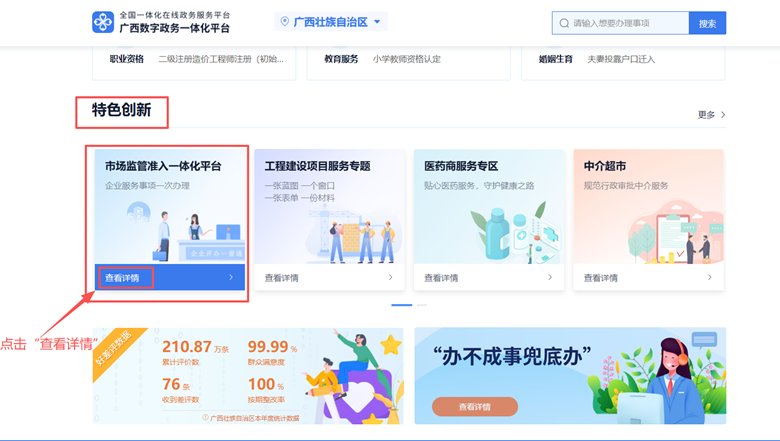Click the 二级注册造价工程师注册 link
This screenshot has width=780, height=441.
point(221,59)
